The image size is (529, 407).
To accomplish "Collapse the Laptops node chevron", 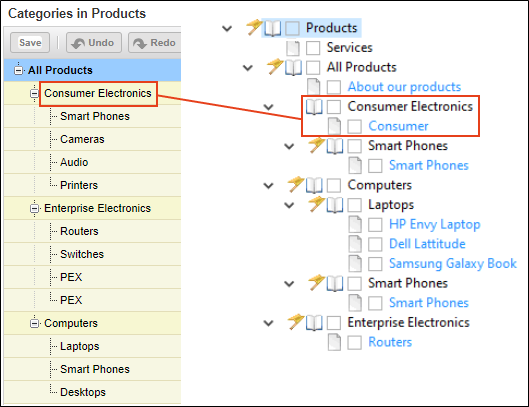I will (289, 205).
